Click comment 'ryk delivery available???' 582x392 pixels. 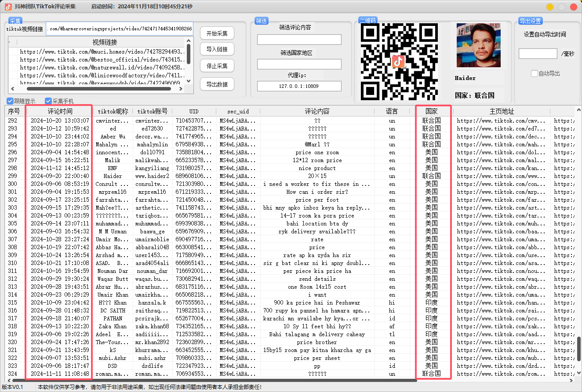(x=317, y=231)
